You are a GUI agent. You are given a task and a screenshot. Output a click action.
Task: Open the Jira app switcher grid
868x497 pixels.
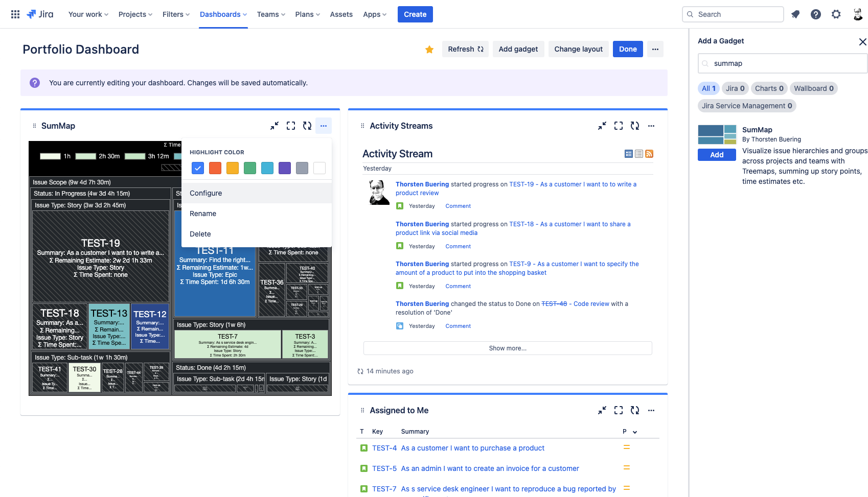(15, 14)
